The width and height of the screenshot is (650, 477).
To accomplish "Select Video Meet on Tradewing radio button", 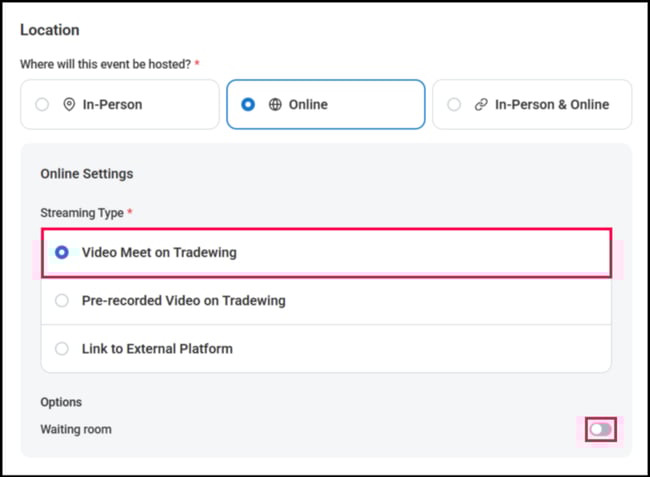I will [x=62, y=253].
